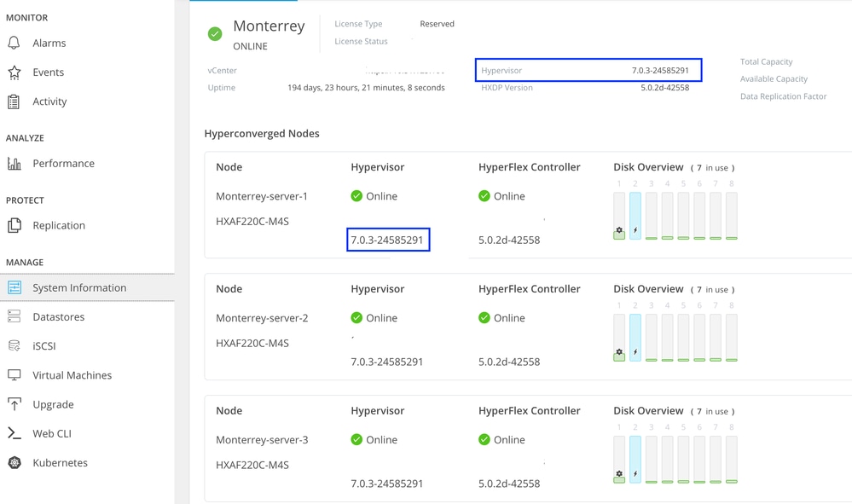Click Monterrey-server-1 Hypervisor Online check icon
This screenshot has width=852, height=504.
tap(356, 196)
